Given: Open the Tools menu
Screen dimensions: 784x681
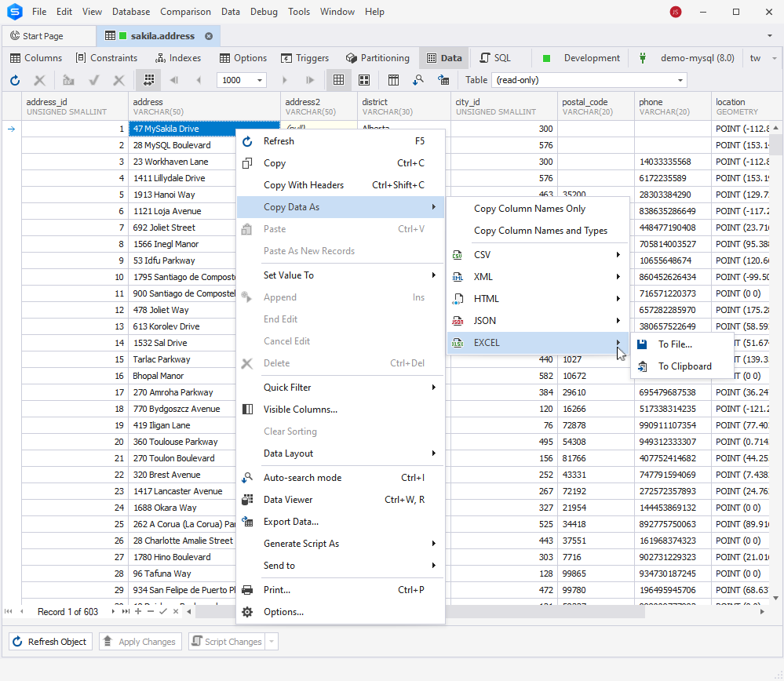Looking at the screenshot, I should pos(299,12).
